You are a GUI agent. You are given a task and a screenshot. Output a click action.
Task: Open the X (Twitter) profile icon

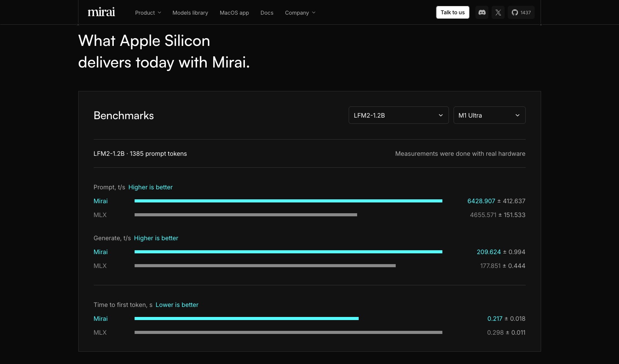(x=498, y=12)
